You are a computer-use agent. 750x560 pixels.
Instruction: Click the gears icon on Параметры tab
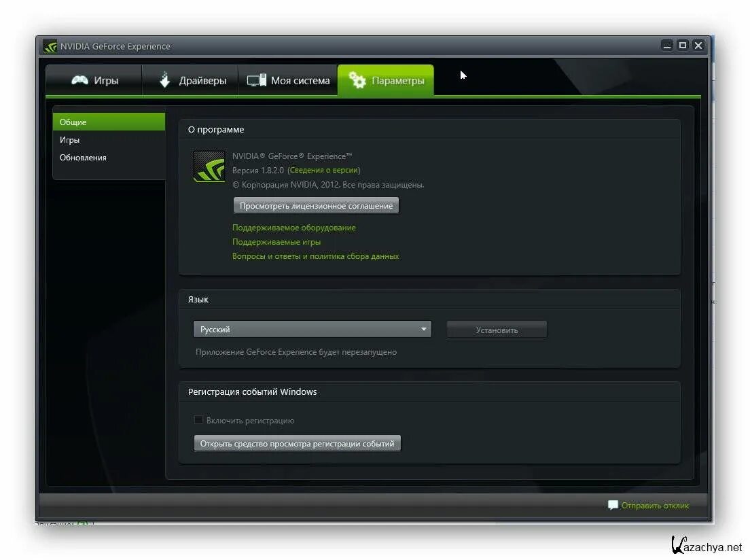tap(357, 80)
